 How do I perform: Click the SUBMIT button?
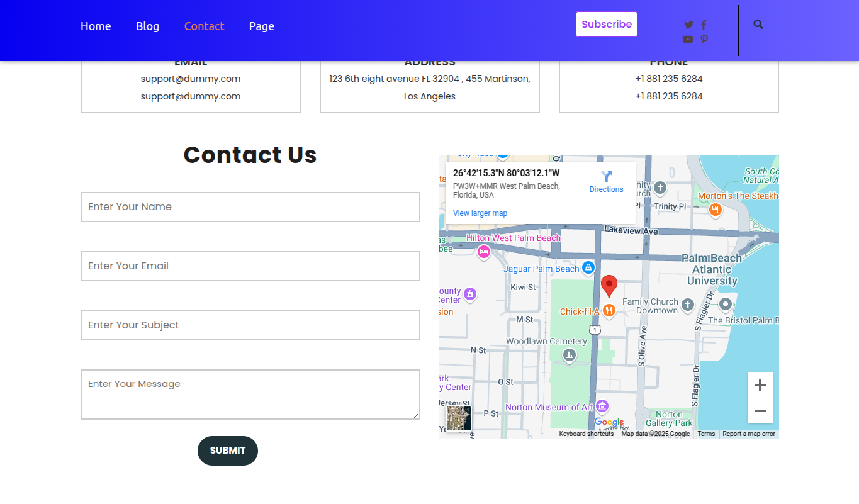(x=228, y=451)
